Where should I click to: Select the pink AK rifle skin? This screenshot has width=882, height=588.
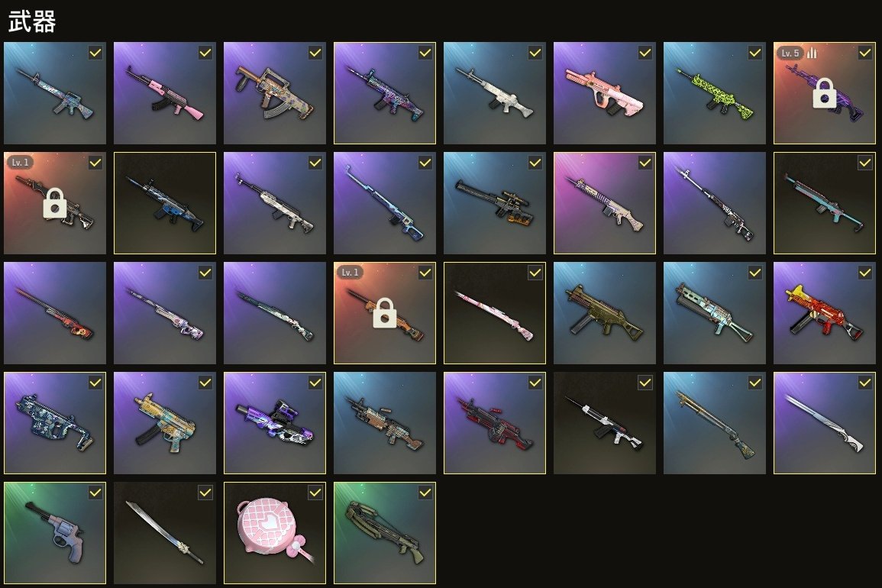[x=165, y=93]
